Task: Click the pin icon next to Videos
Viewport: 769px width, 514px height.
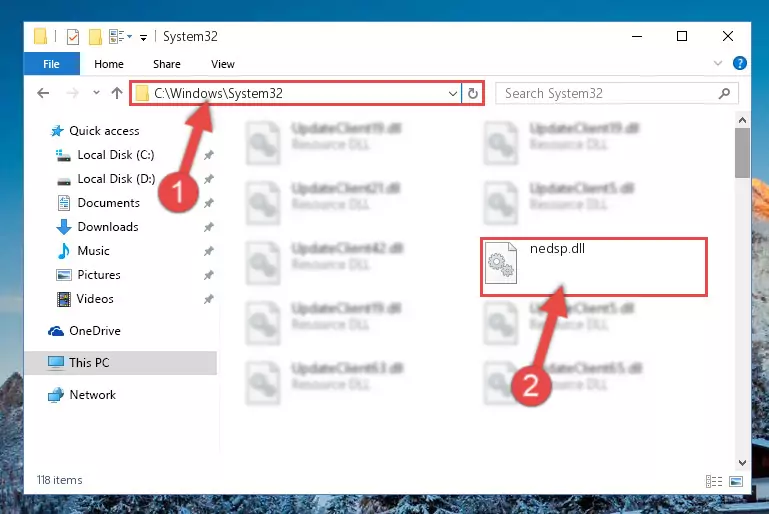Action: pyautogui.click(x=208, y=299)
